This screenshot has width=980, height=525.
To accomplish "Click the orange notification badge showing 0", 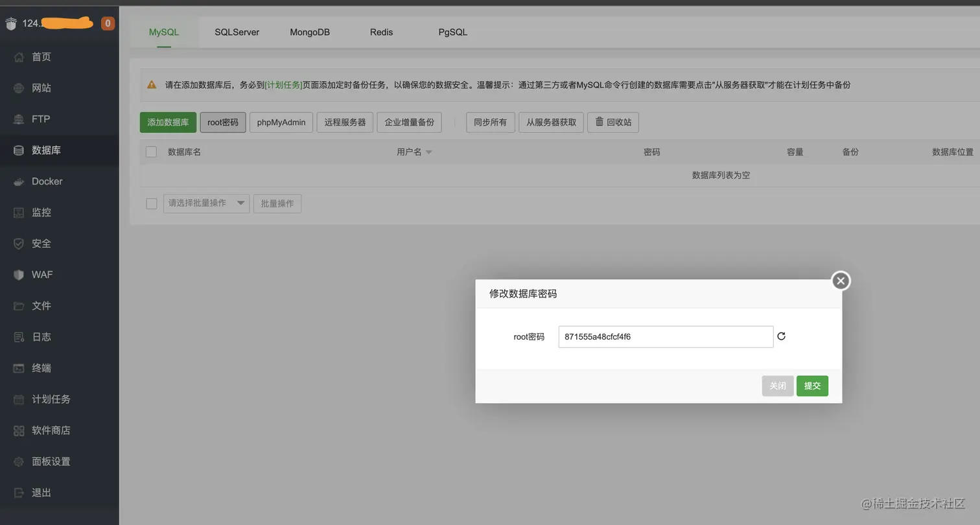I will pos(108,23).
